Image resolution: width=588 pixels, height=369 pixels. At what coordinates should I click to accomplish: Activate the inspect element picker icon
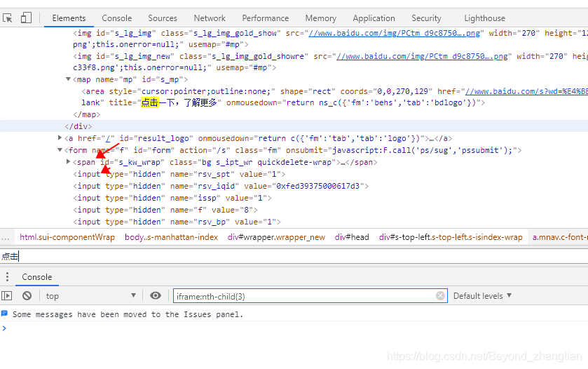pyautogui.click(x=8, y=18)
